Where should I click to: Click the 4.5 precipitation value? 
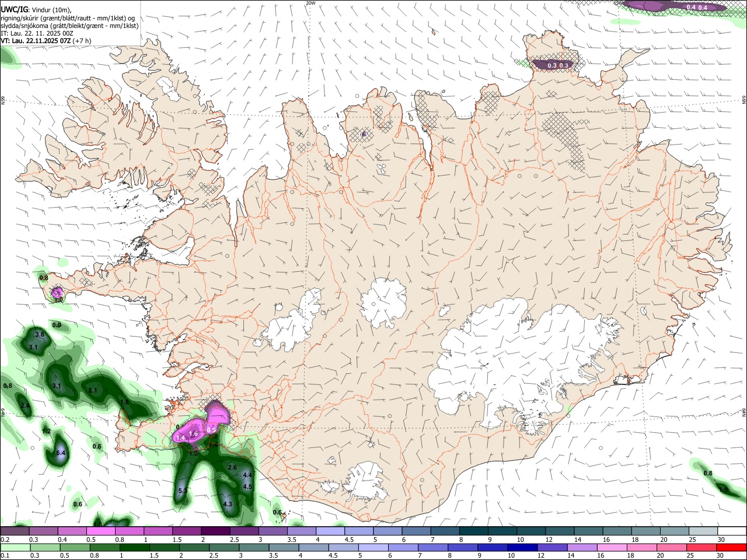(x=247, y=487)
